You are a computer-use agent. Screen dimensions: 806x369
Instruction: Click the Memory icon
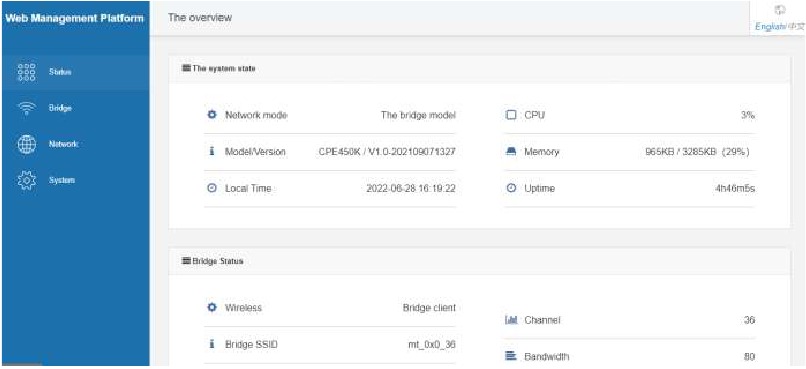pyautogui.click(x=511, y=152)
